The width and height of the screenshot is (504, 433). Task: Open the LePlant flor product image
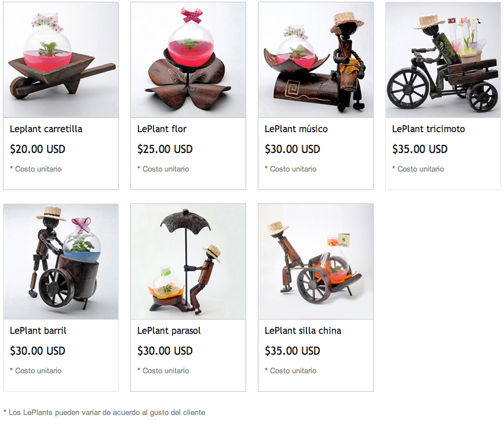(x=188, y=60)
